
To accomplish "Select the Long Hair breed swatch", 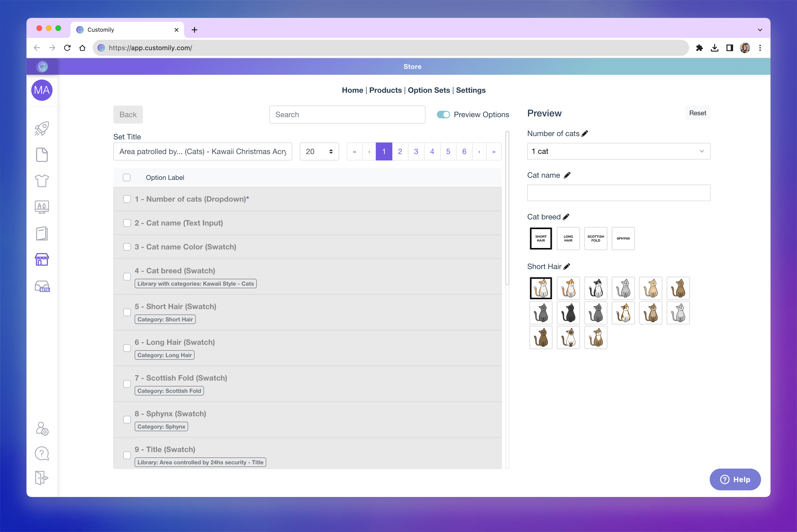I will [568, 239].
